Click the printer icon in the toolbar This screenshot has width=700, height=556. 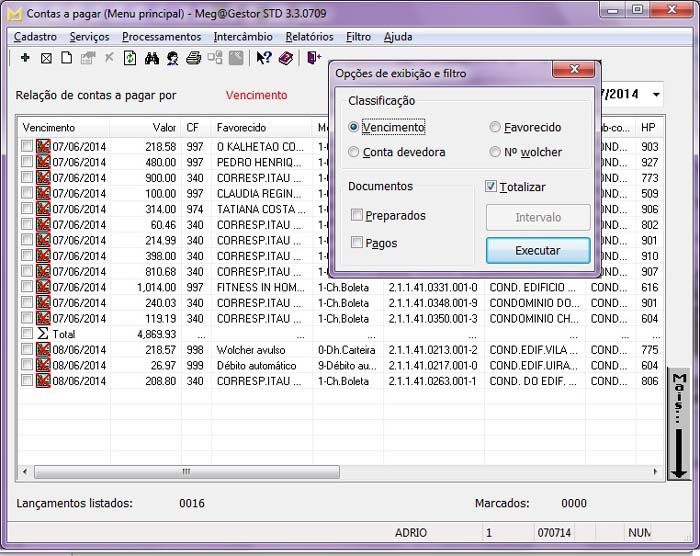194,58
